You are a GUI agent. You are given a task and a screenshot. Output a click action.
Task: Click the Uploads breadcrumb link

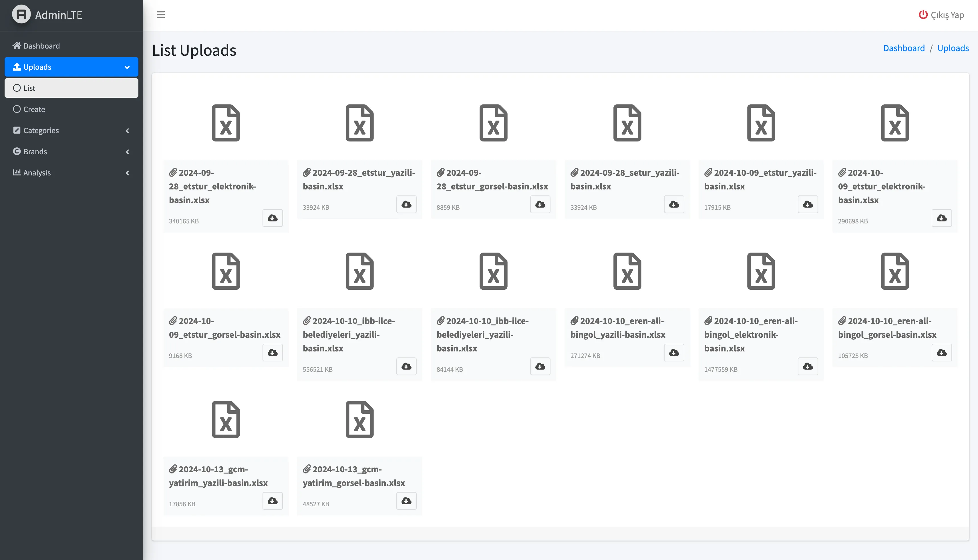pyautogui.click(x=953, y=48)
